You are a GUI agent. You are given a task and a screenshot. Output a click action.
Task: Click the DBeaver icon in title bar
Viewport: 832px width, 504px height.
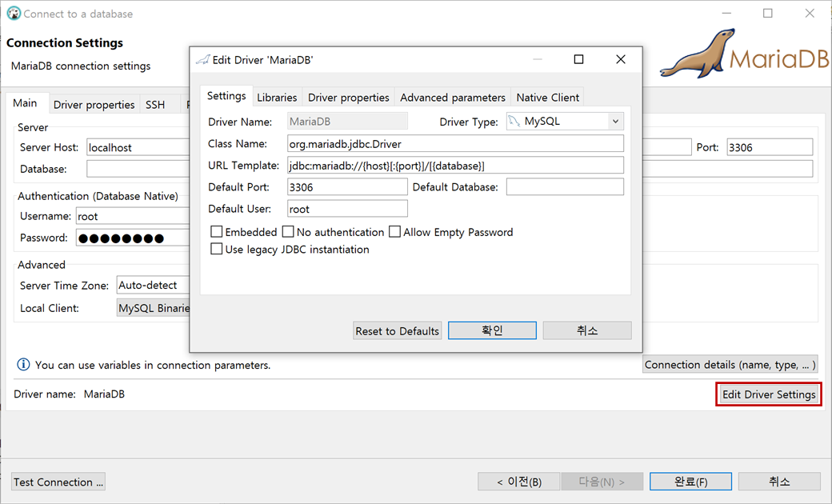click(14, 14)
